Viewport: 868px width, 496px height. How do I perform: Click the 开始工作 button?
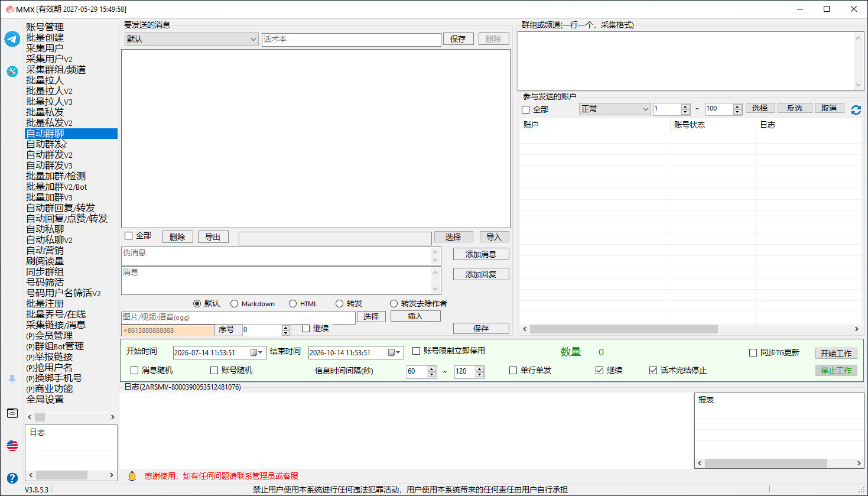click(836, 353)
